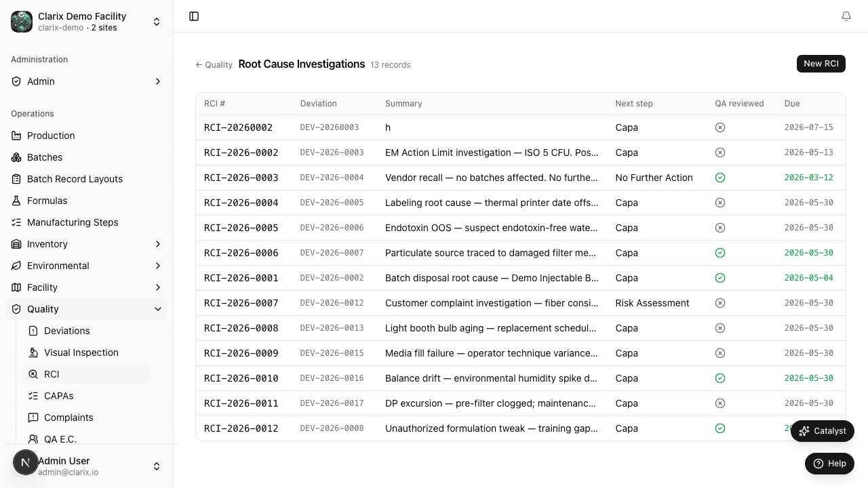
Task: Click QA reviewed check icon for RCI-2026-0003
Action: (720, 178)
